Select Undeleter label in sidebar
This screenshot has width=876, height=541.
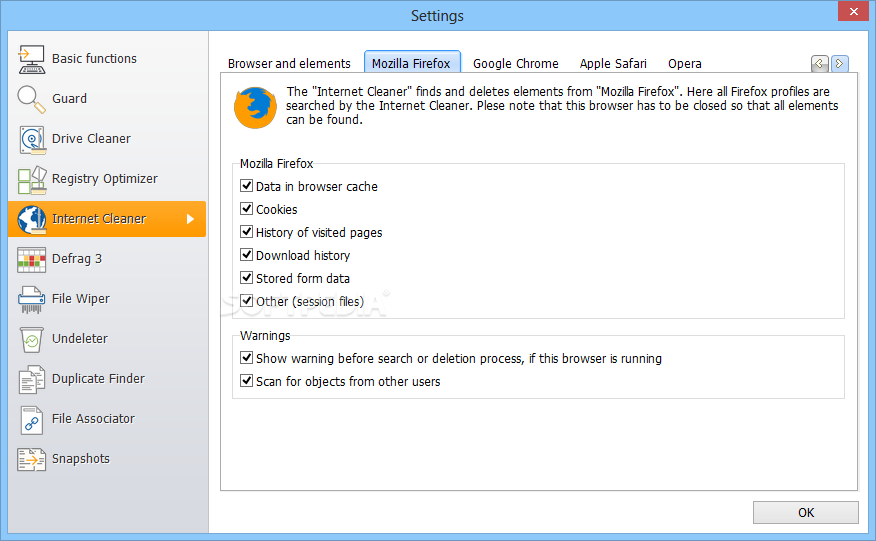click(x=80, y=339)
